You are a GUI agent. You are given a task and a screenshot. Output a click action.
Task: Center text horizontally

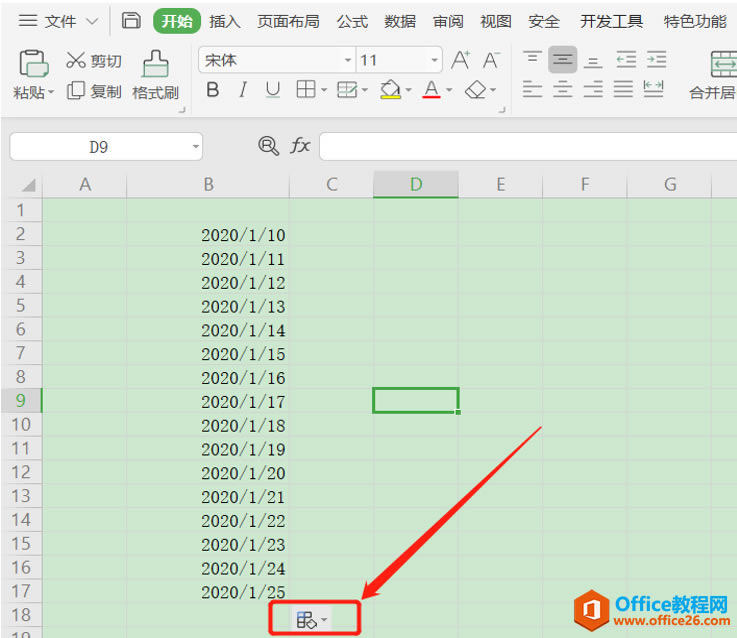click(563, 89)
